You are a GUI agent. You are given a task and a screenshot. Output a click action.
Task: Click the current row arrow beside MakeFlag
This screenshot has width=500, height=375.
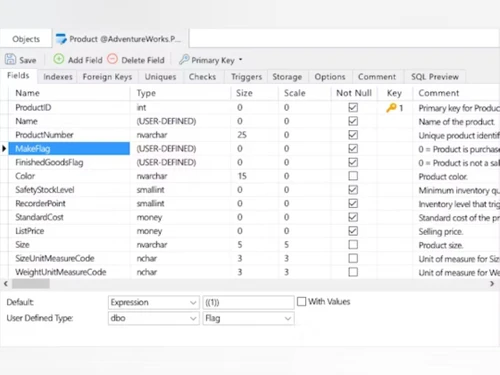pyautogui.click(x=4, y=148)
